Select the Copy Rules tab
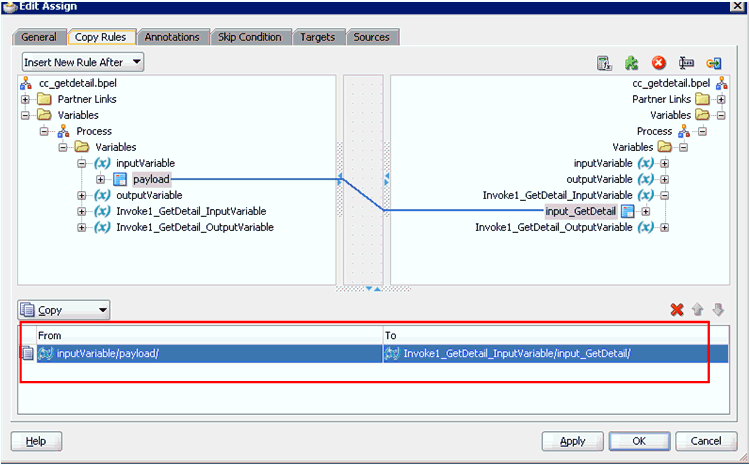749x465 pixels. point(100,37)
